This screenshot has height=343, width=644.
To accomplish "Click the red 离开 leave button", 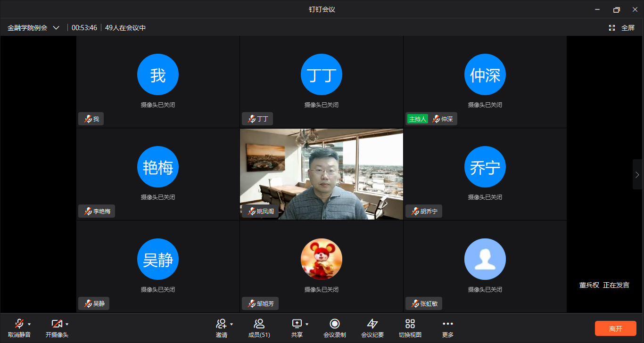I will (x=615, y=328).
